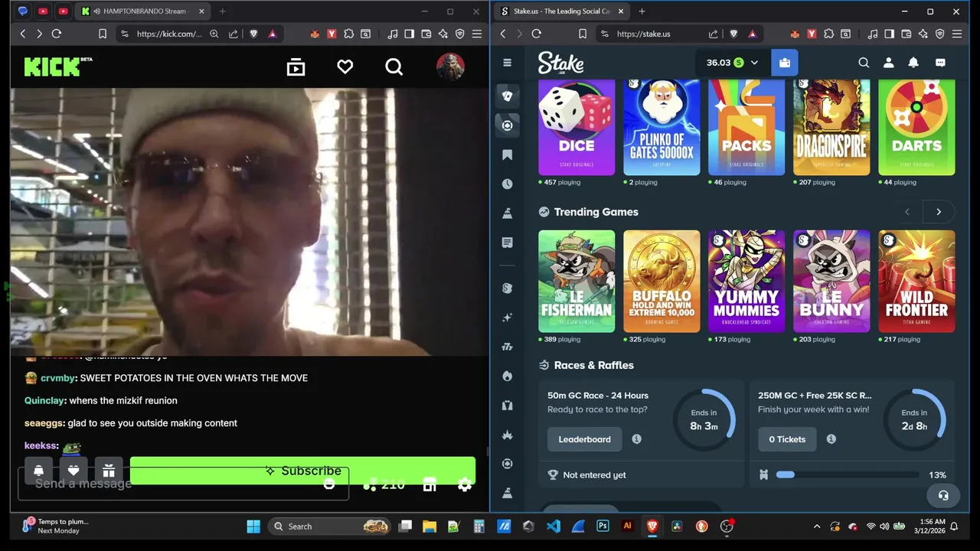Open Kick channel shop icon beside gear

(x=430, y=485)
